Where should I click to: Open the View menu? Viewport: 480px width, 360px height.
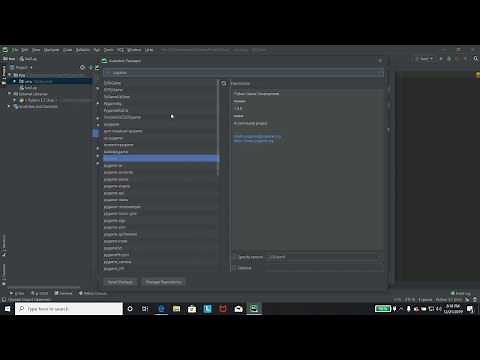click(x=36, y=50)
